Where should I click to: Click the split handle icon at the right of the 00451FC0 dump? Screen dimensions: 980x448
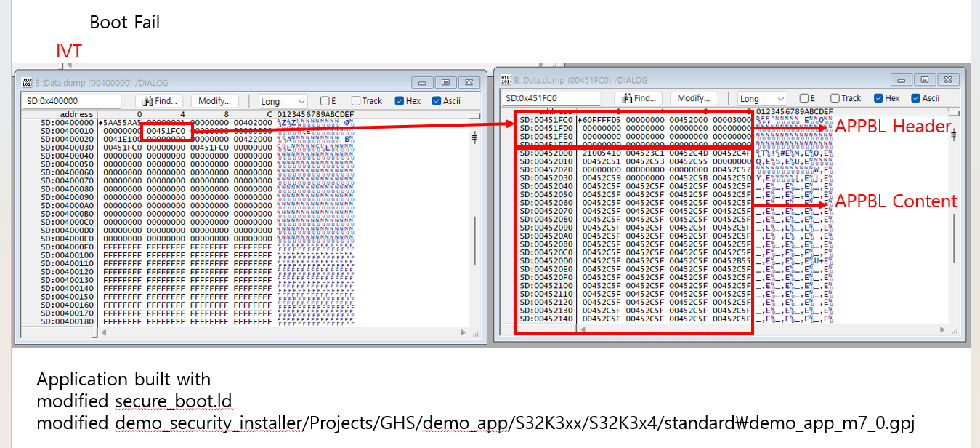pyautogui.click(x=953, y=134)
